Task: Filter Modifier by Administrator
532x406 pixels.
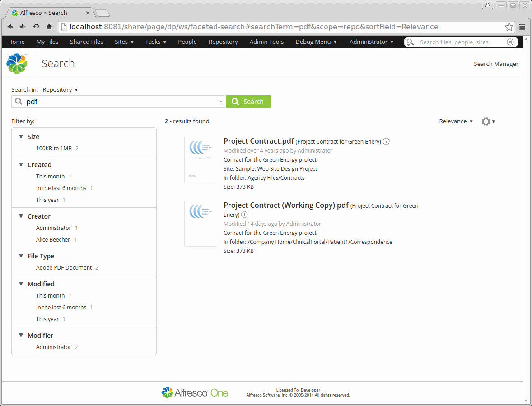Action: (54, 347)
